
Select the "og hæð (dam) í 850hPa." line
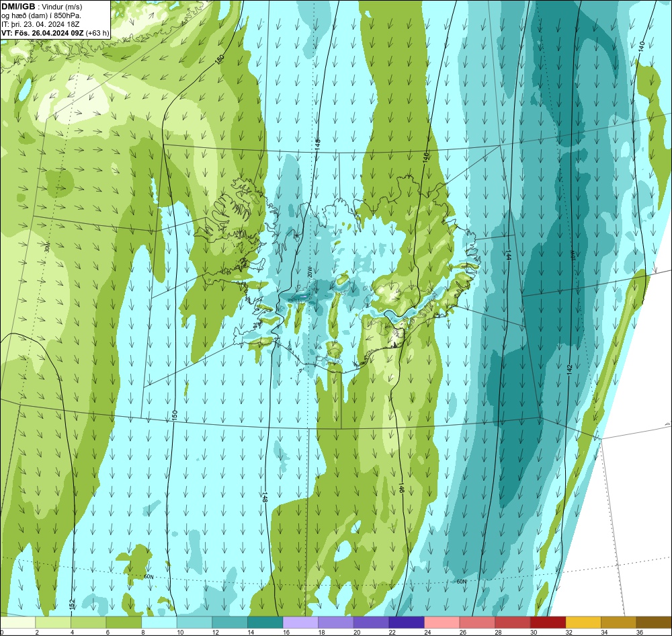(x=41, y=15)
